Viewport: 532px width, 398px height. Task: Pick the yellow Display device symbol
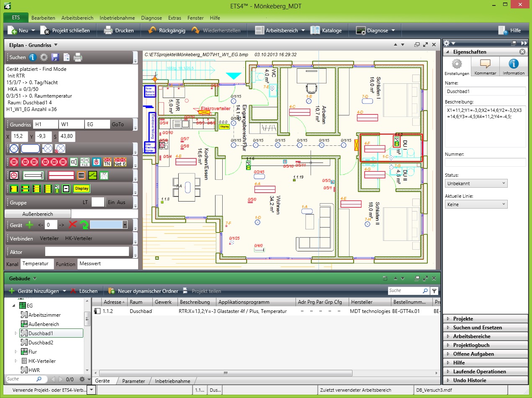click(82, 189)
